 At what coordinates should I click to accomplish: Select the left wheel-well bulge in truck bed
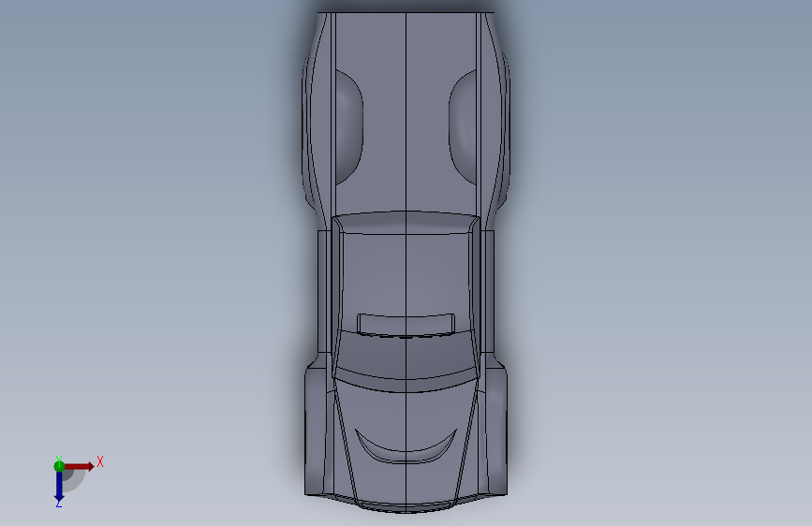(349, 128)
